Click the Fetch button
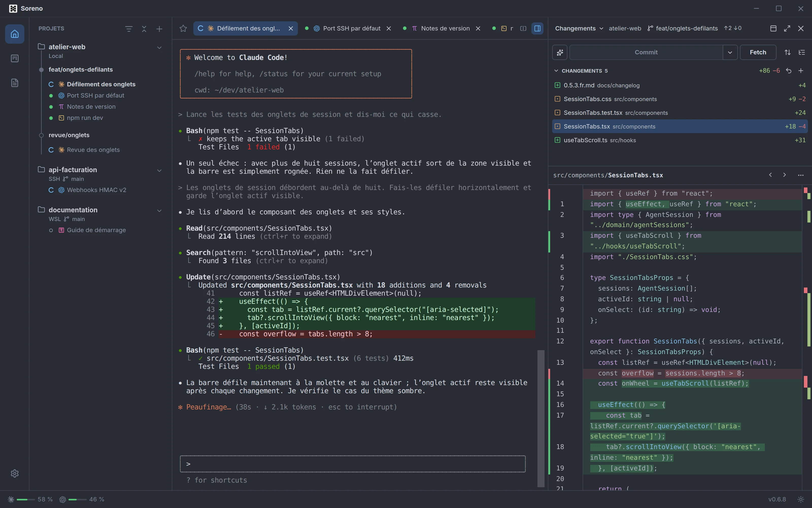The image size is (812, 508). [x=758, y=52]
